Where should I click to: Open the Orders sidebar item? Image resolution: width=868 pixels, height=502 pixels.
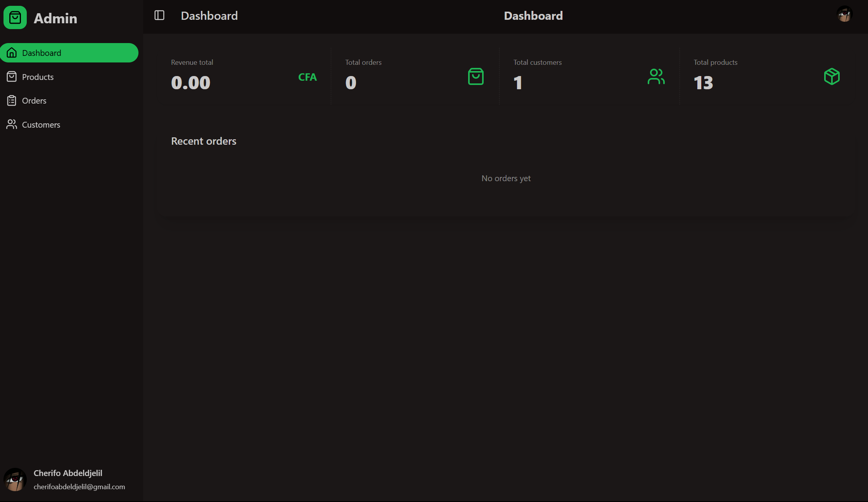pos(34,101)
